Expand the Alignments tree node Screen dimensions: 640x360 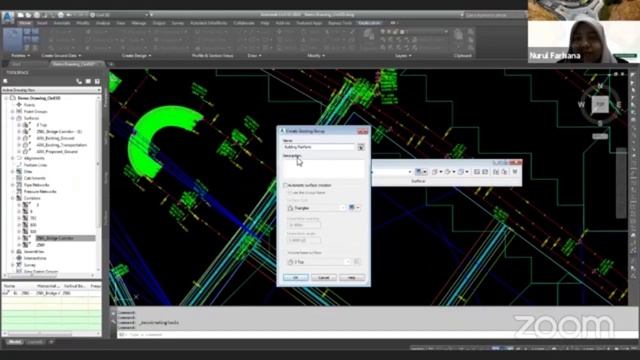pos(12,158)
